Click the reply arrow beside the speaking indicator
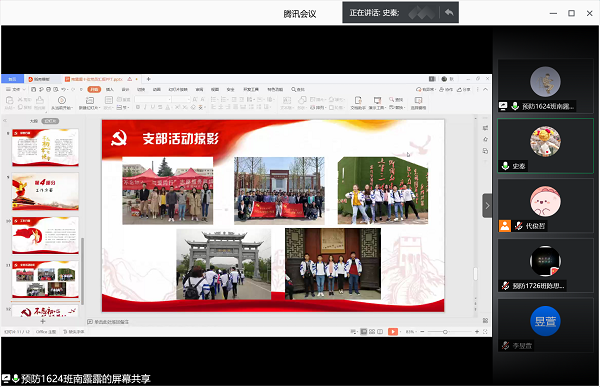600x387 pixels. (449, 13)
